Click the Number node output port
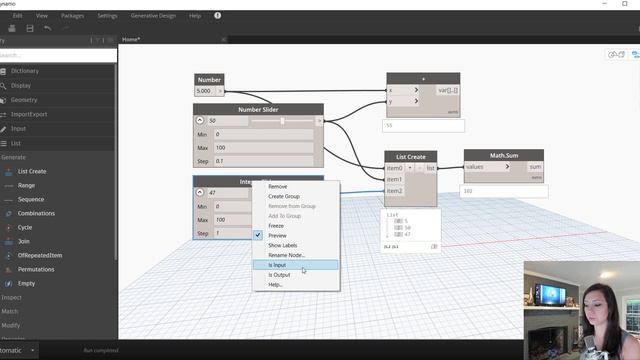This screenshot has height=360, width=640. [220, 91]
